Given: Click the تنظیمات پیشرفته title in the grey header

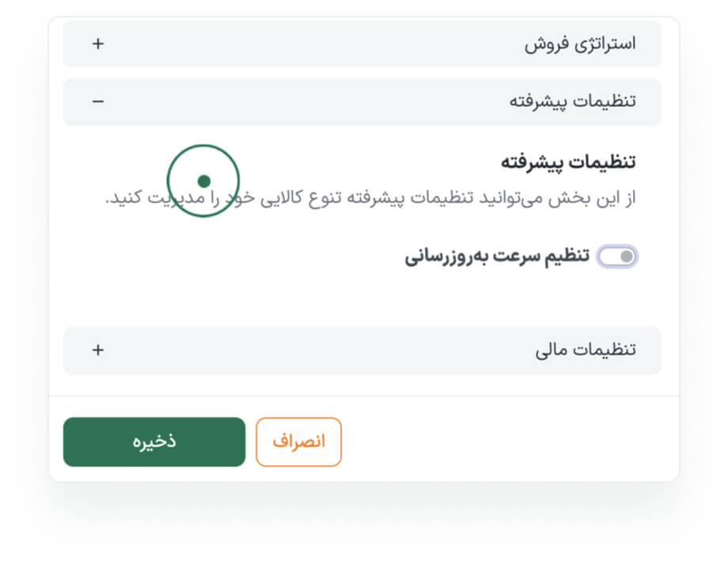Looking at the screenshot, I should [573, 101].
